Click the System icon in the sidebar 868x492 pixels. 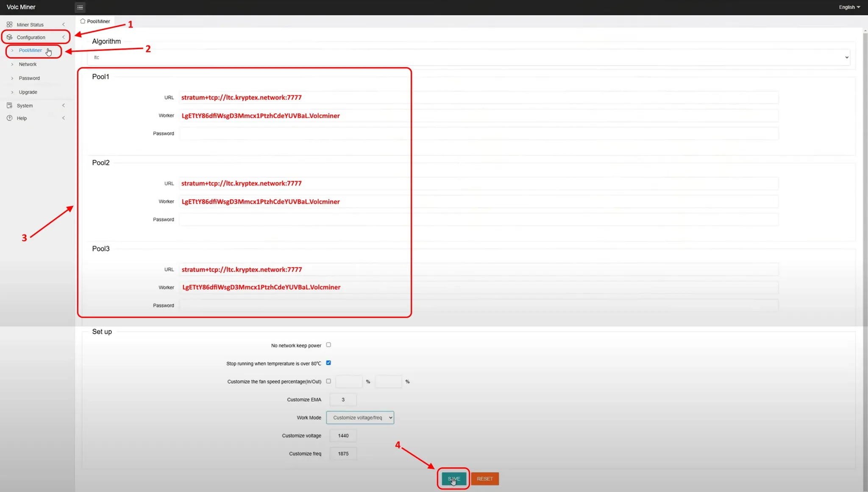9,106
